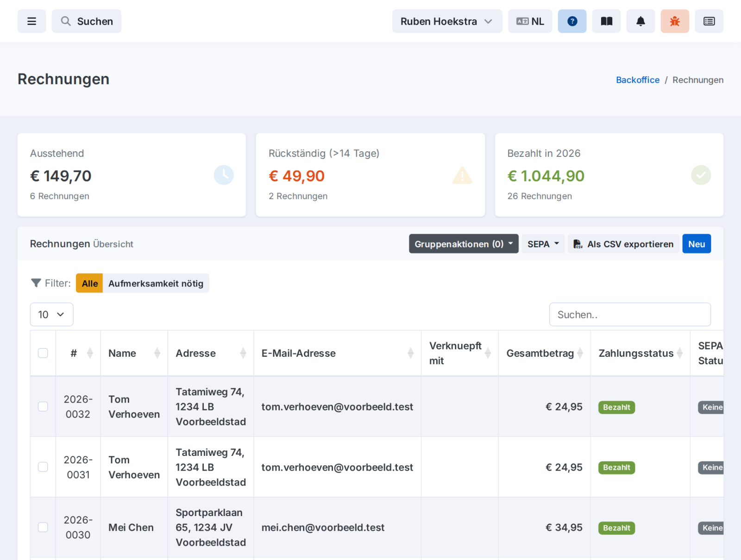
Task: Click the Als CSV exportieren button
Action: click(x=623, y=244)
